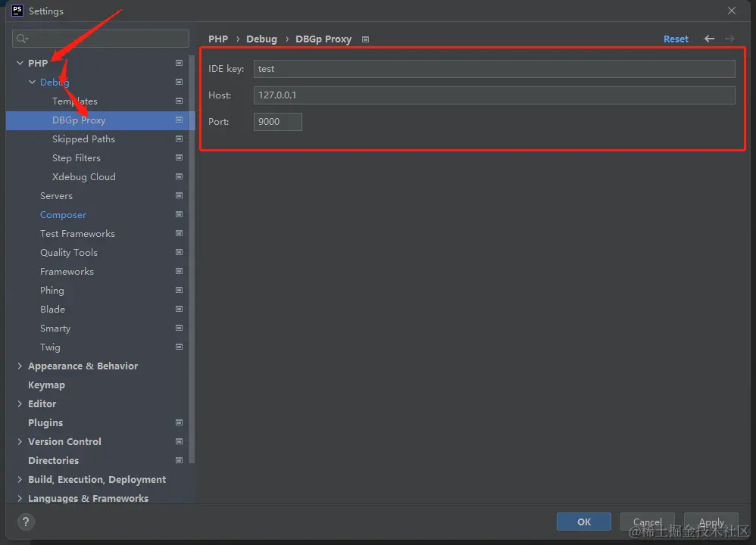756x545 pixels.
Task: Expand Build, Execution, Deployment section
Action: [x=20, y=479]
